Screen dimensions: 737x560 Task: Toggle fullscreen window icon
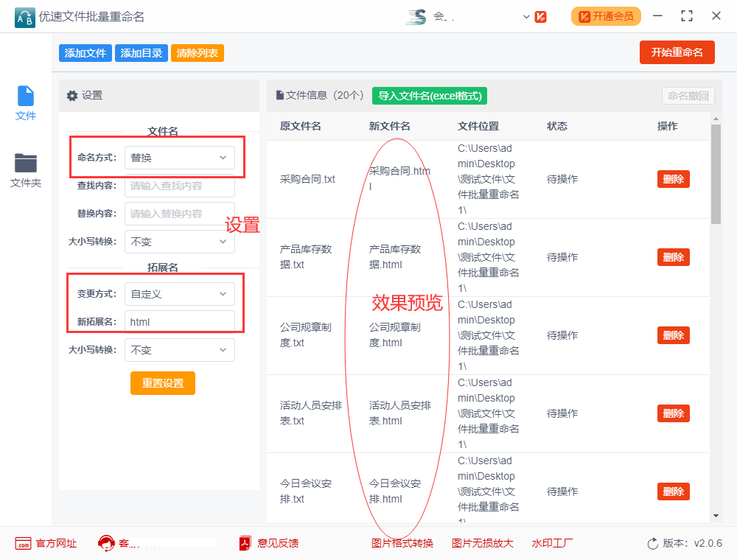[687, 16]
